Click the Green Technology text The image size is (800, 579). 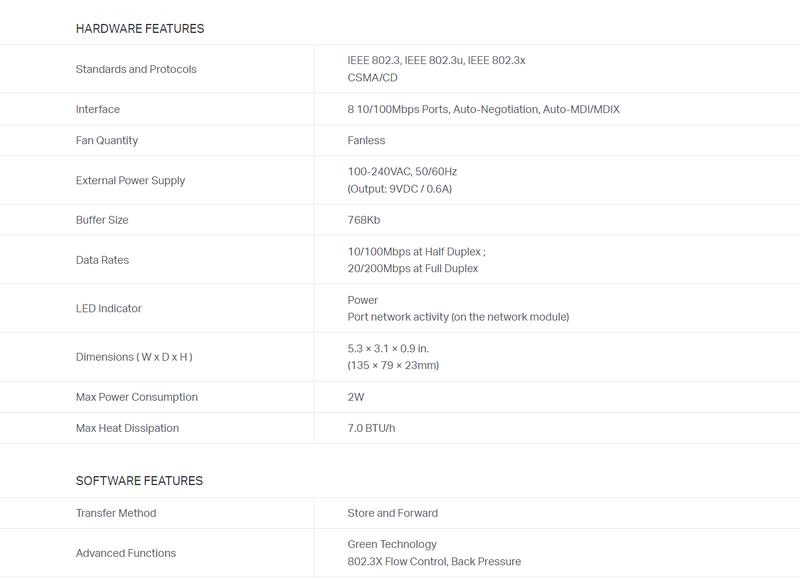tap(392, 544)
